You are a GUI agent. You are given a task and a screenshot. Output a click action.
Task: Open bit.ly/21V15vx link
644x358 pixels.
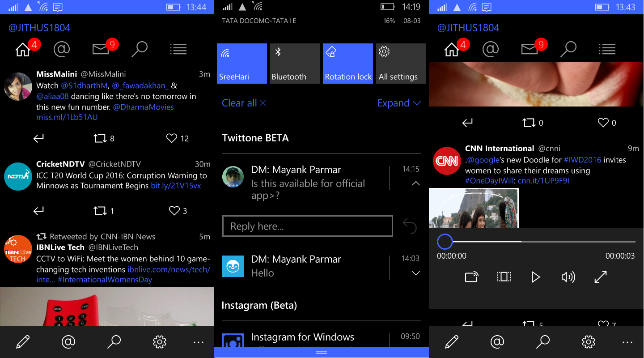pyautogui.click(x=176, y=186)
